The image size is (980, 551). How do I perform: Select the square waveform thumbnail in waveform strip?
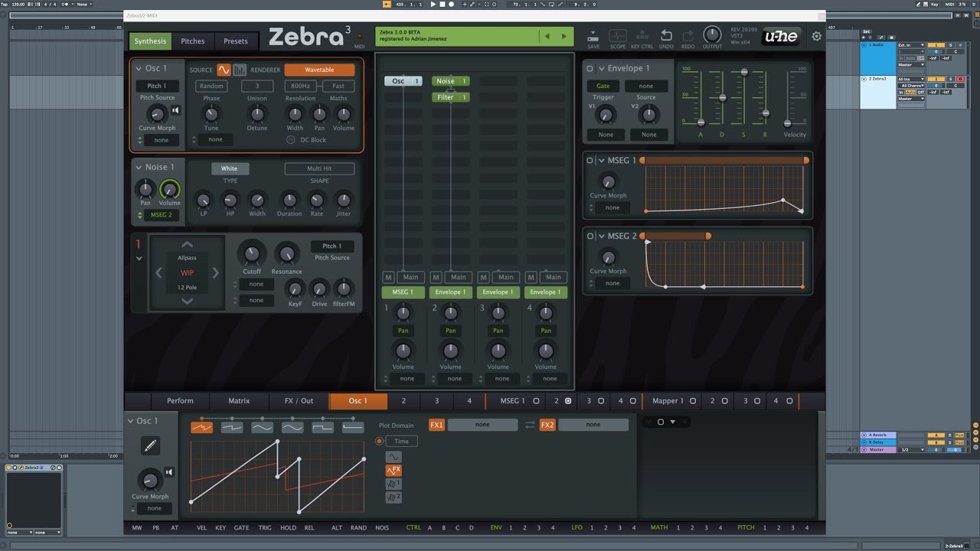(x=322, y=428)
